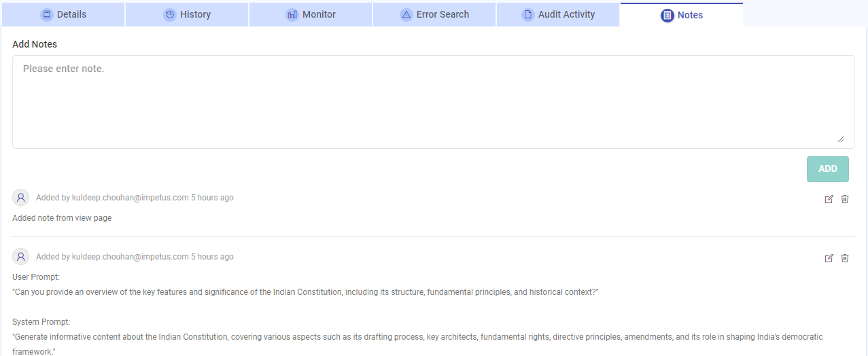The width and height of the screenshot is (868, 356).
Task: Click the note textarea resize handle
Action: pos(841,139)
